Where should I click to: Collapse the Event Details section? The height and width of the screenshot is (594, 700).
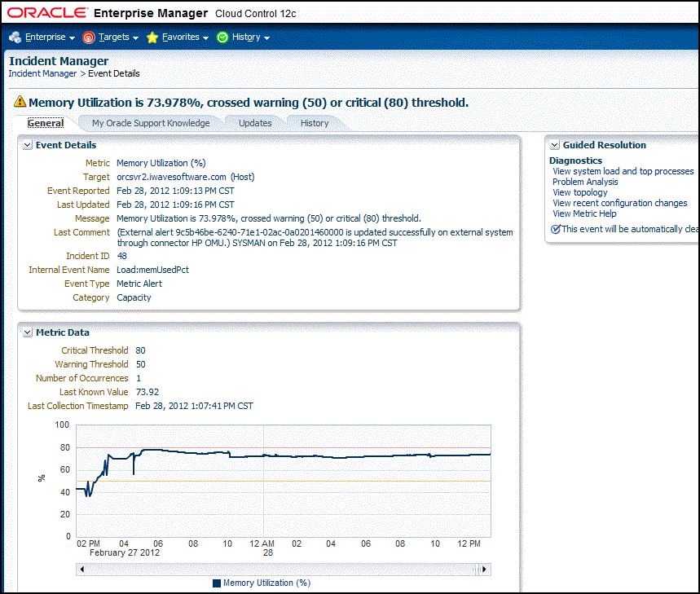pos(27,144)
